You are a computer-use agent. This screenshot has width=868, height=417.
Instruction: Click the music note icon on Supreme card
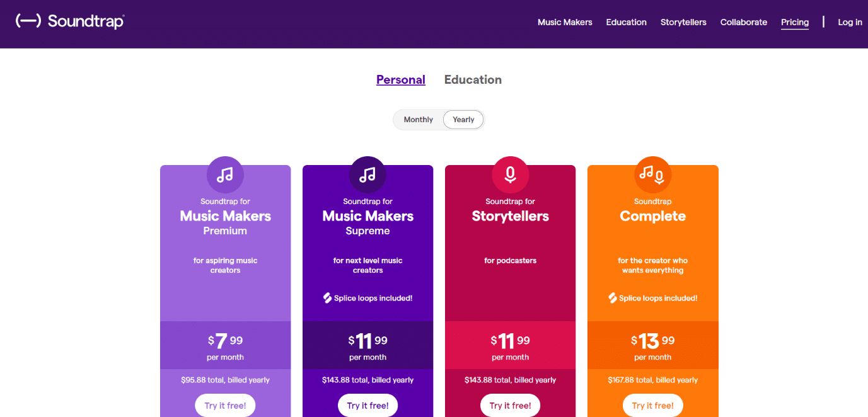coord(367,174)
